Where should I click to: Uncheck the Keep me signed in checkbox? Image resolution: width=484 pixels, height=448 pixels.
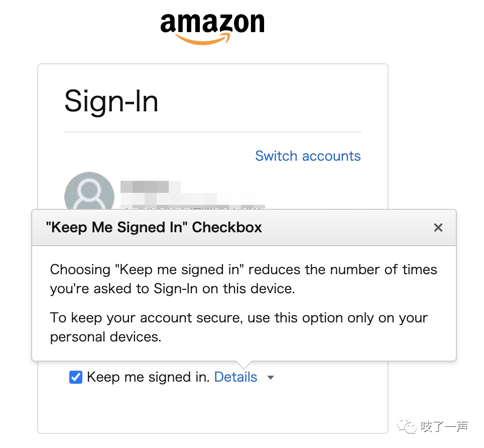[x=76, y=377]
